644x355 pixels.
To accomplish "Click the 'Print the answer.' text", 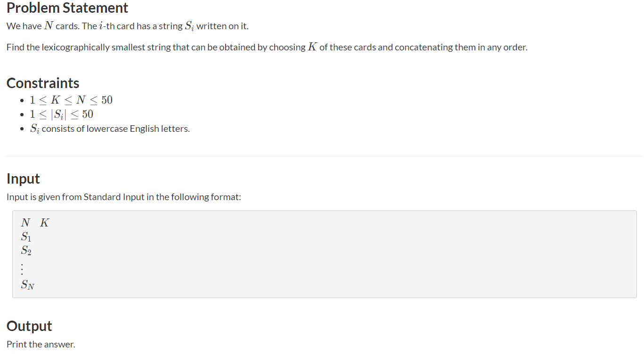I will 41,344.
